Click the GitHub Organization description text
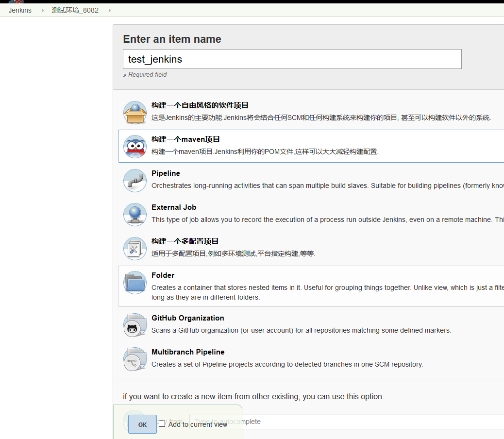This screenshot has width=504, height=439. click(301, 330)
